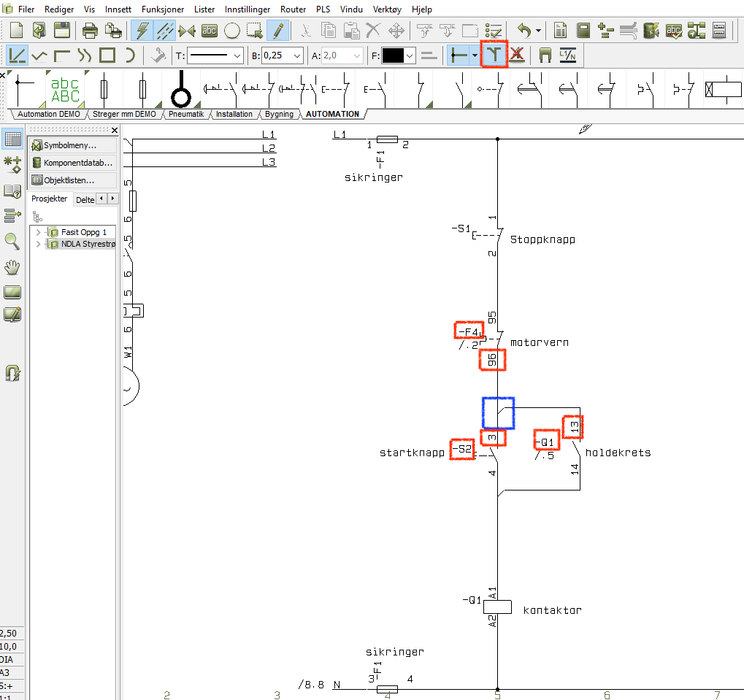Switch to the Prosjekter panel tab
This screenshot has width=744, height=700.
pyautogui.click(x=50, y=199)
